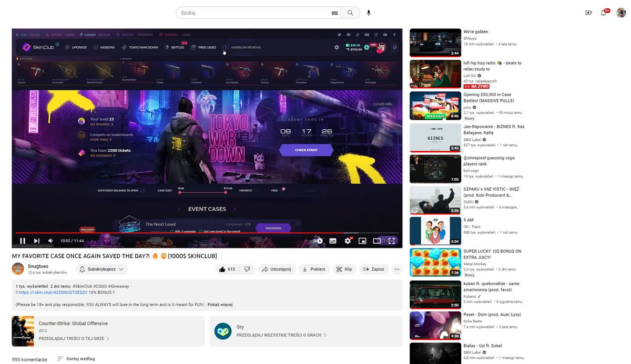Open Jan-Rapowanie BIZNES video thumbnail
Image resolution: width=631 pixels, height=364 pixels.
(x=435, y=138)
